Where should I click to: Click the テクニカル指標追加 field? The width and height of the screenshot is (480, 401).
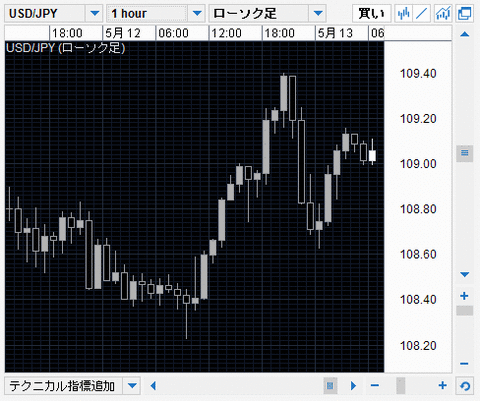[63, 386]
